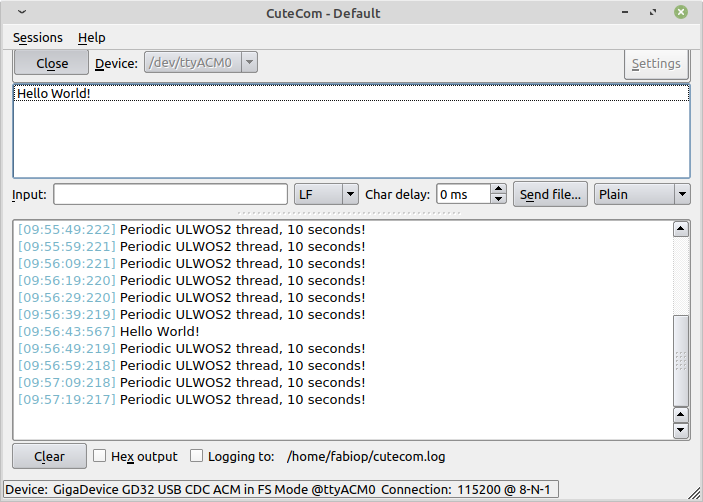
Task: Click the Clear output button
Action: click(50, 456)
